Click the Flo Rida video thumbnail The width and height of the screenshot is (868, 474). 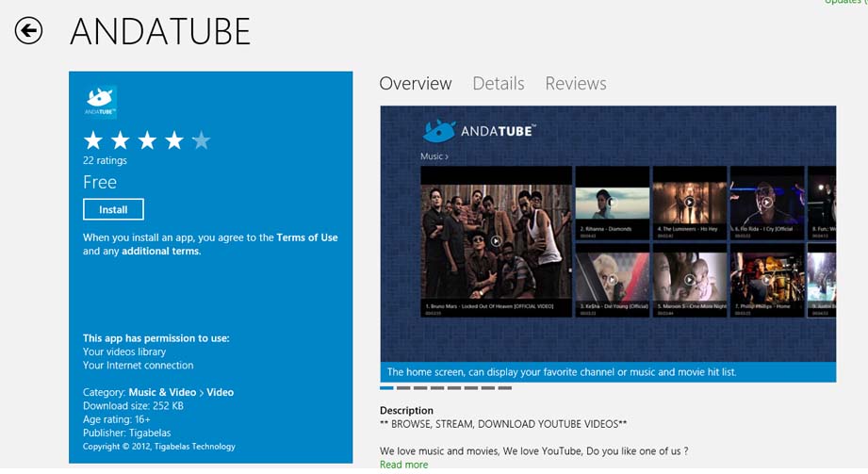pyautogui.click(x=767, y=203)
